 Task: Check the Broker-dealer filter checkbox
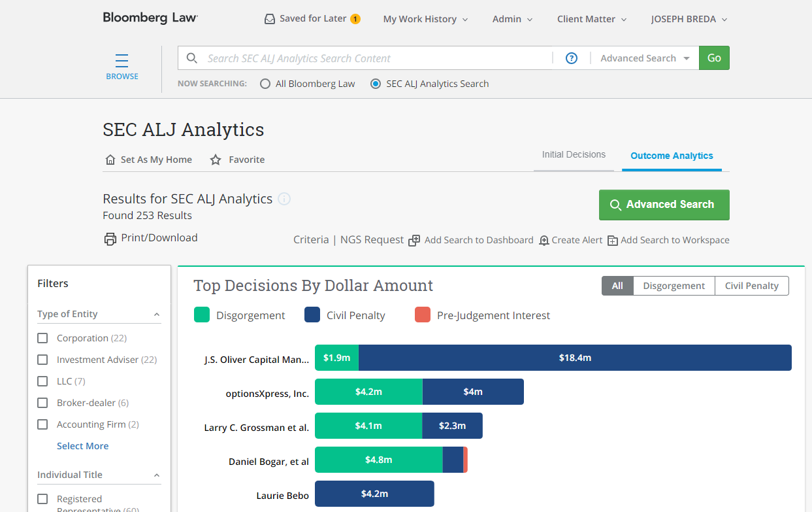[x=43, y=403]
